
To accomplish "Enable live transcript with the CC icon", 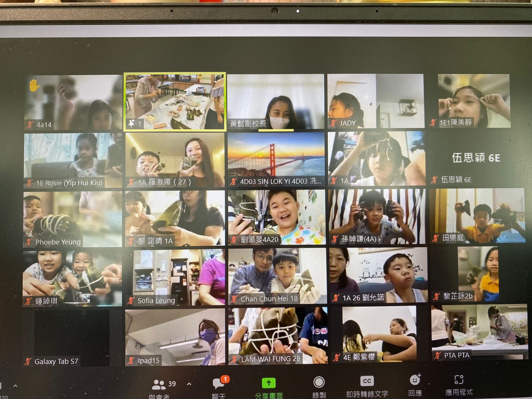I will pos(367,381).
